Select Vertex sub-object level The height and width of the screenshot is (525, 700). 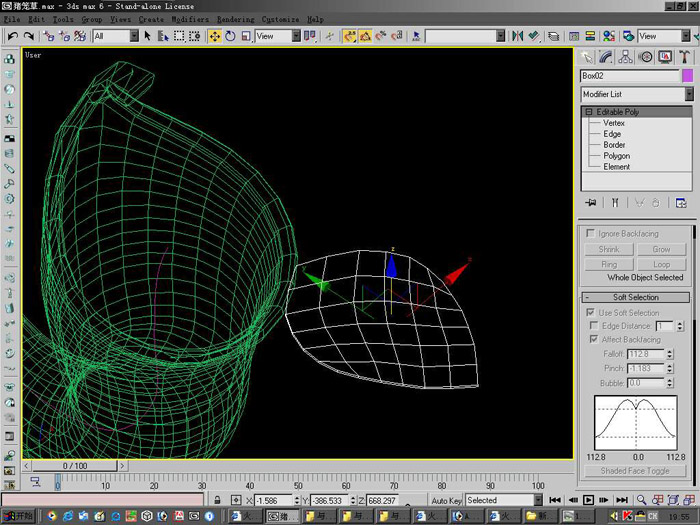coord(614,123)
